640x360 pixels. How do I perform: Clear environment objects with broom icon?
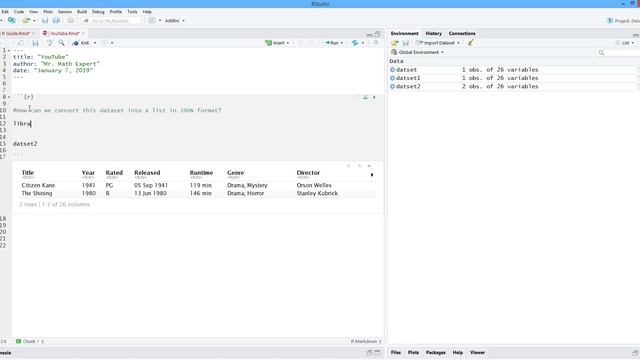pyautogui.click(x=470, y=43)
